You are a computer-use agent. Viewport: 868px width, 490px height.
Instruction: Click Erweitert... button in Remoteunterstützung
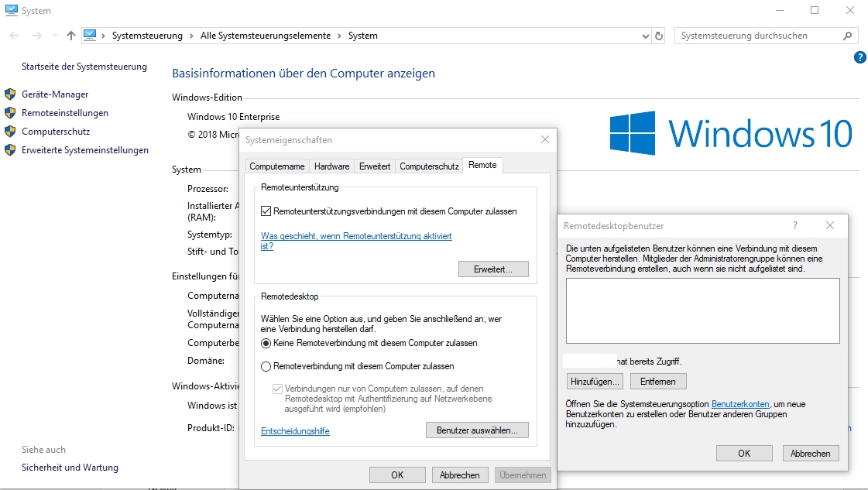tap(493, 269)
